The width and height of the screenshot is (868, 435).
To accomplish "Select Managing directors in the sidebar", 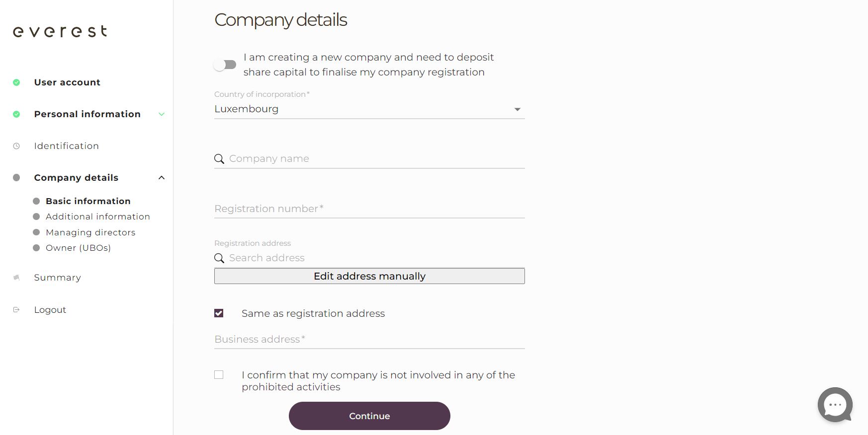I will pos(90,232).
